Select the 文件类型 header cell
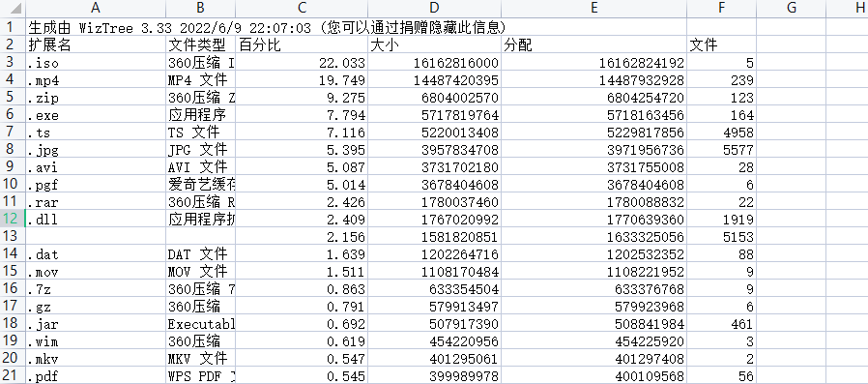The width and height of the screenshot is (868, 384). (200, 44)
